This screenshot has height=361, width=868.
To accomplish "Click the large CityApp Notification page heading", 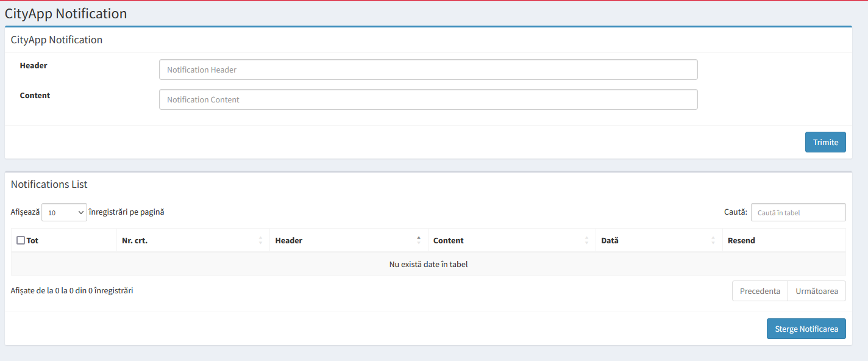I will [66, 13].
